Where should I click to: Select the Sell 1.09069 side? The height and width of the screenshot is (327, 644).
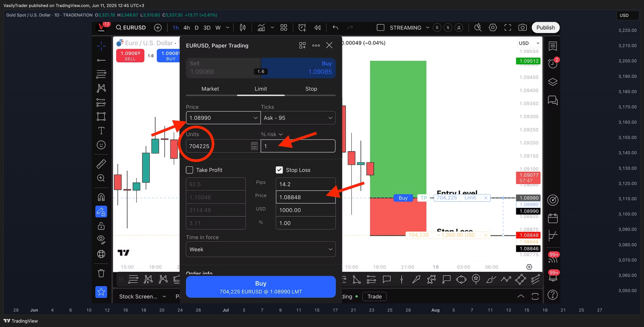[224, 68]
